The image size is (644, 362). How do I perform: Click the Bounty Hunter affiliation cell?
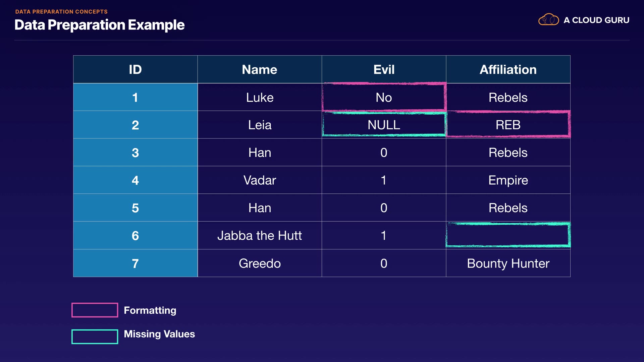click(x=508, y=263)
